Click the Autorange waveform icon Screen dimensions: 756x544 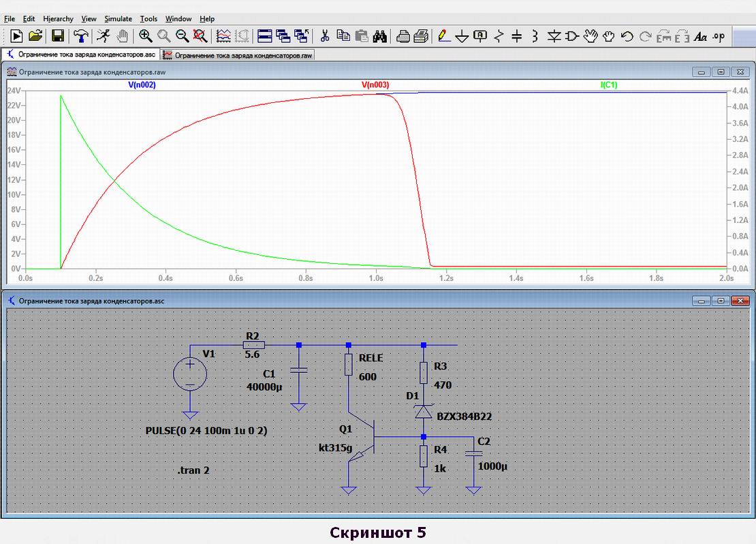pos(223,35)
